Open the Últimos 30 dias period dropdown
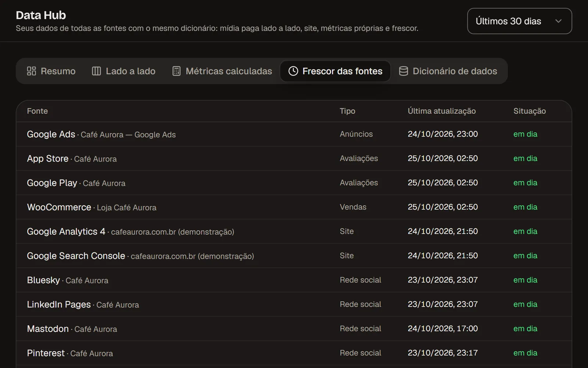This screenshot has height=368, width=588. 519,21
